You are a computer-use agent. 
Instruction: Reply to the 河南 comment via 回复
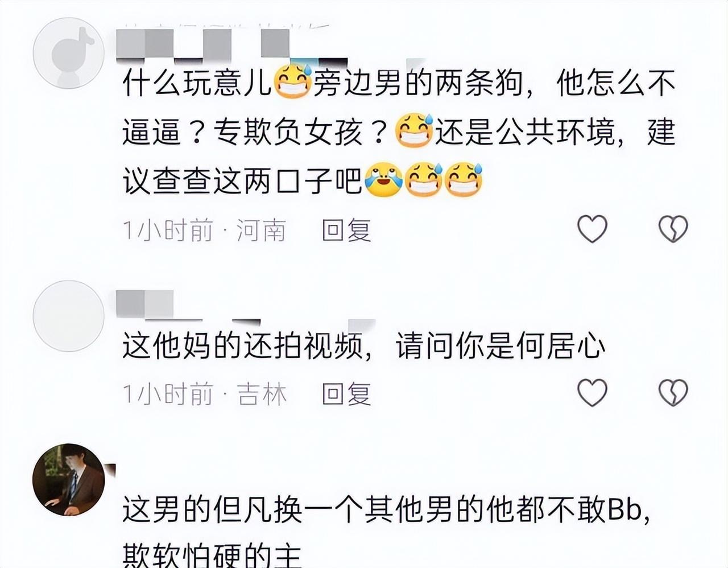click(346, 230)
